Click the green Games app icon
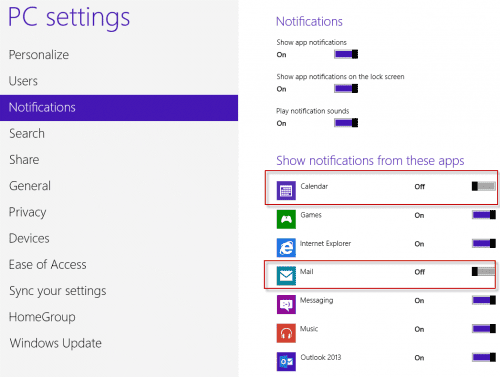 (x=286, y=219)
